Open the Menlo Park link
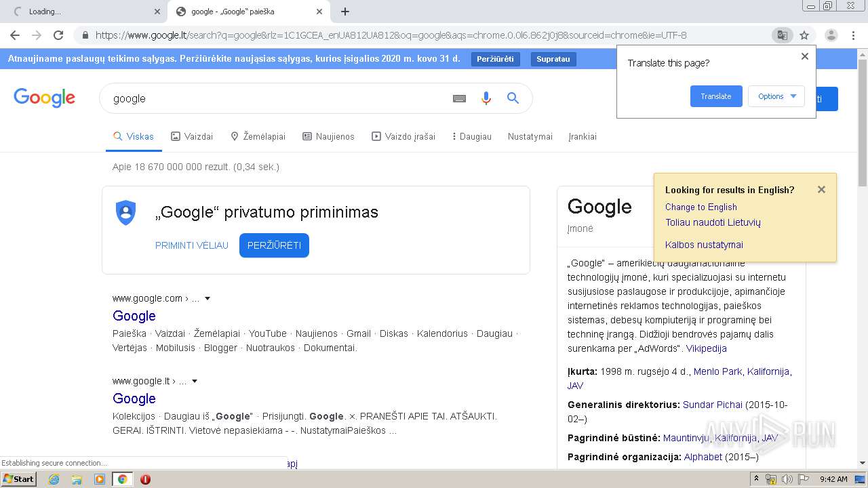The width and height of the screenshot is (868, 488). pyautogui.click(x=717, y=371)
